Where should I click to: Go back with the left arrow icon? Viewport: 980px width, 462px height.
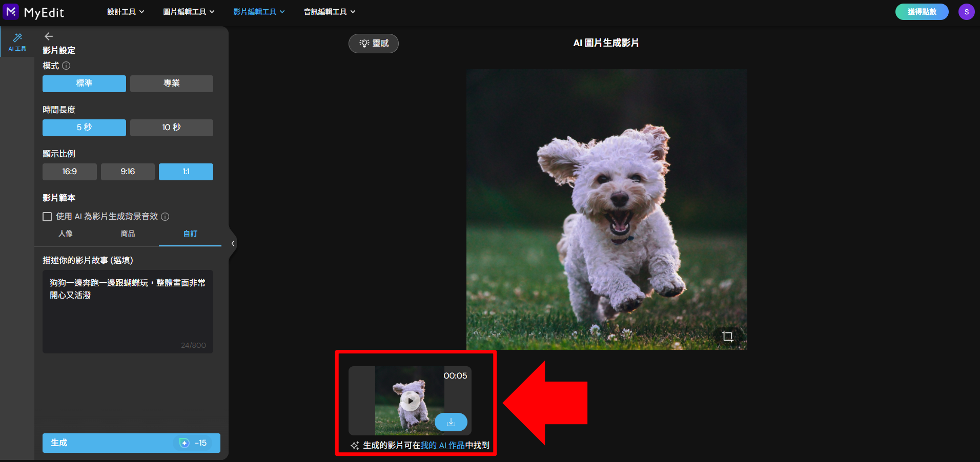[49, 36]
